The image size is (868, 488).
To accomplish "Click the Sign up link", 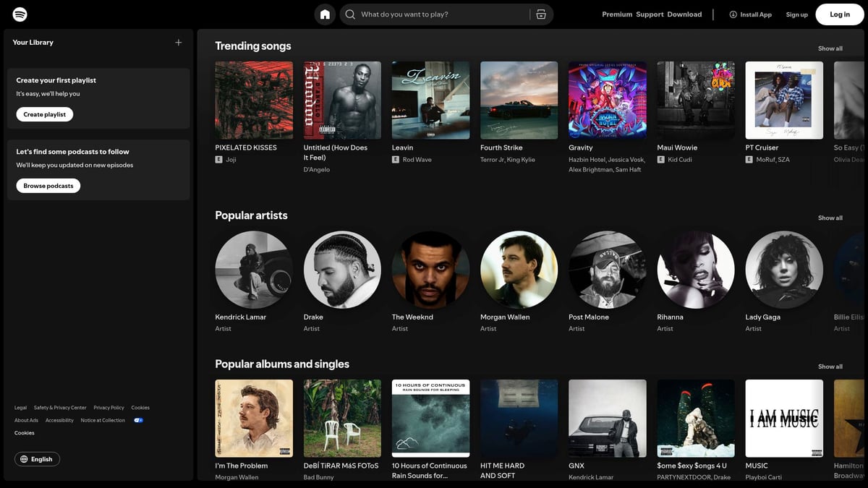I will (796, 14).
